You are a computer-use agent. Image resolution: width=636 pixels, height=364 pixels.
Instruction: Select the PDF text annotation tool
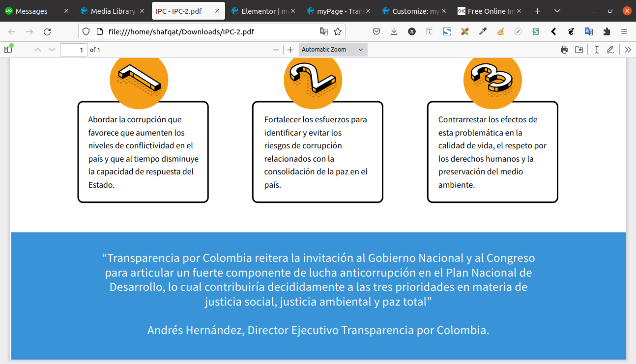pyautogui.click(x=596, y=50)
